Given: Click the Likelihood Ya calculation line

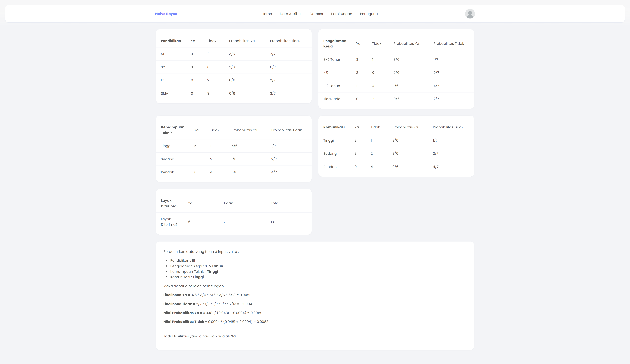Looking at the screenshot, I should pyautogui.click(x=206, y=295).
